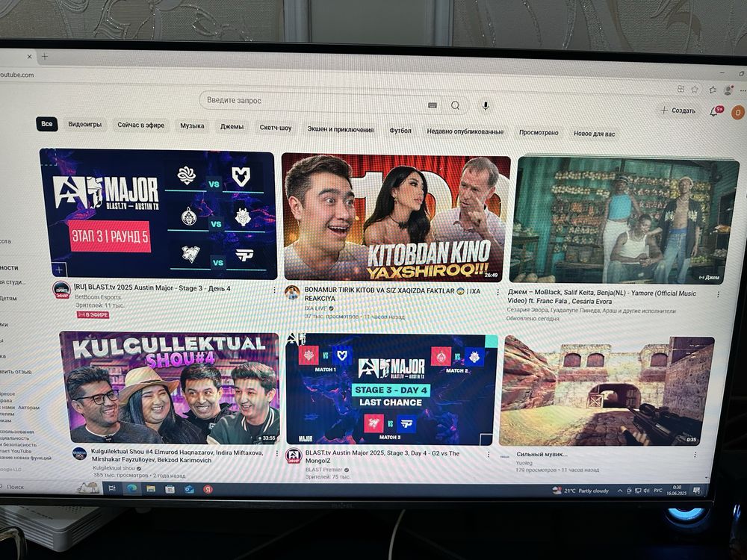The height and width of the screenshot is (560, 747).
Task: Click the В ЭФИРЕ live badge
Action: click(93, 315)
